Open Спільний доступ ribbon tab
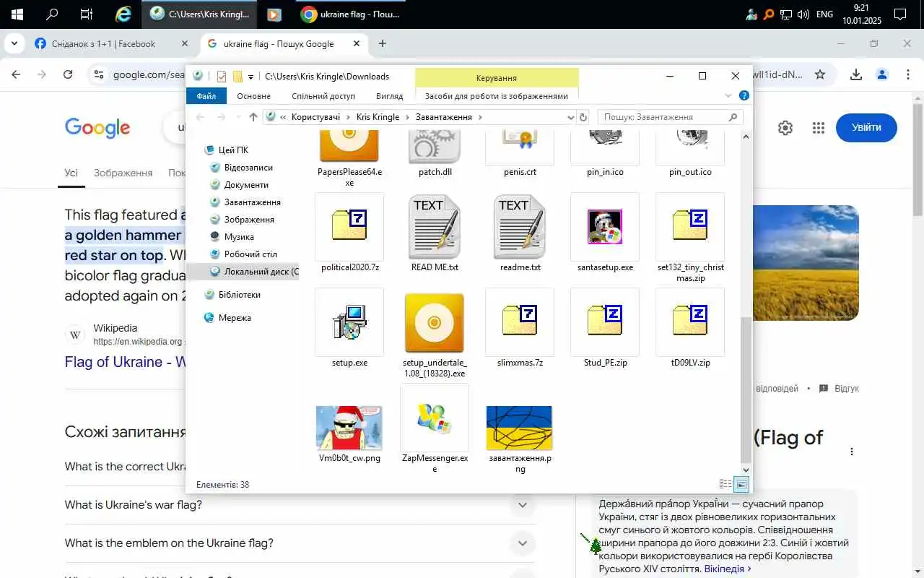This screenshot has width=924, height=578. [323, 96]
